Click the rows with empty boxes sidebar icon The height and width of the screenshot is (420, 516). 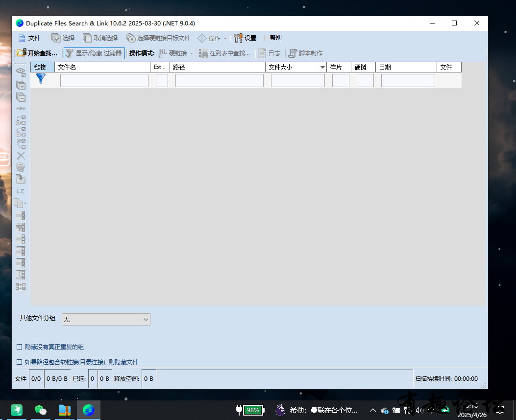[x=21, y=239]
